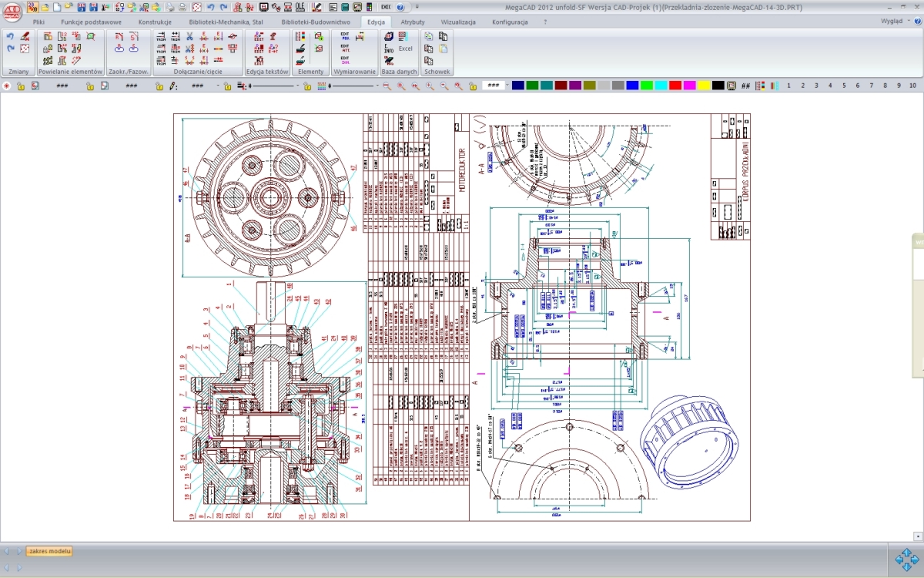Expand the line type dropdown in the attribute bar
The image size is (924, 578).
(x=300, y=86)
